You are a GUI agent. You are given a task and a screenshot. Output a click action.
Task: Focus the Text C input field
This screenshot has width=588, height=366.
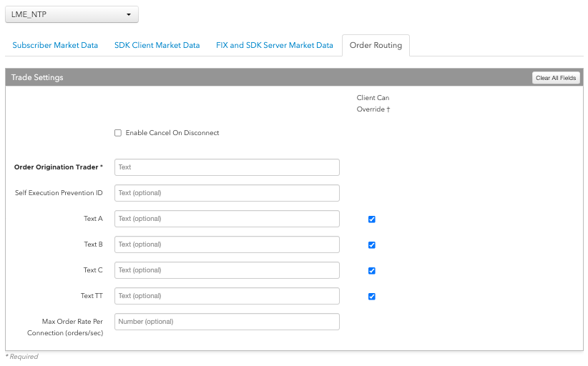pos(227,270)
